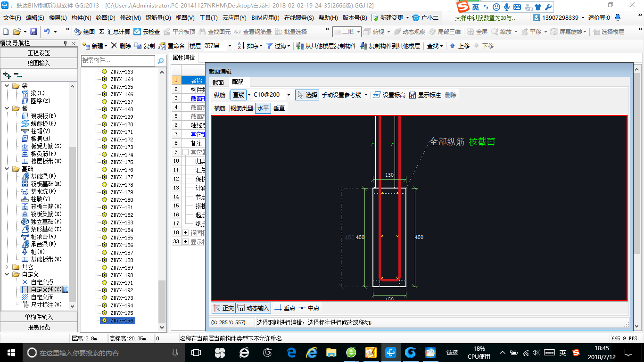Toggle 动态输入 dynamic input

click(x=253, y=308)
